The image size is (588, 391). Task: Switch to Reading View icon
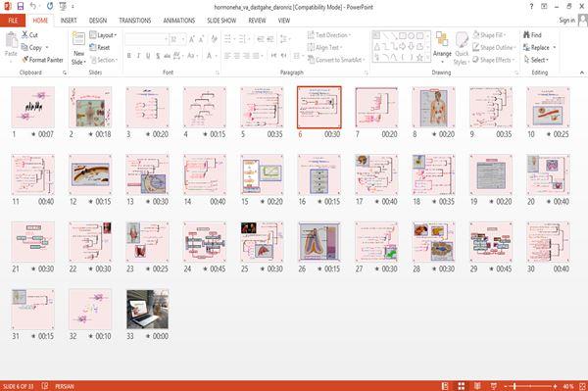click(477, 386)
